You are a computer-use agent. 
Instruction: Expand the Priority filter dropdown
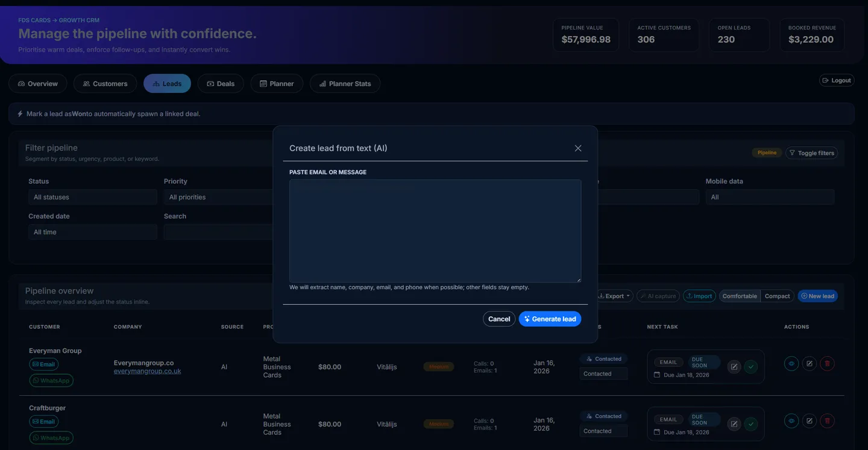tap(219, 197)
